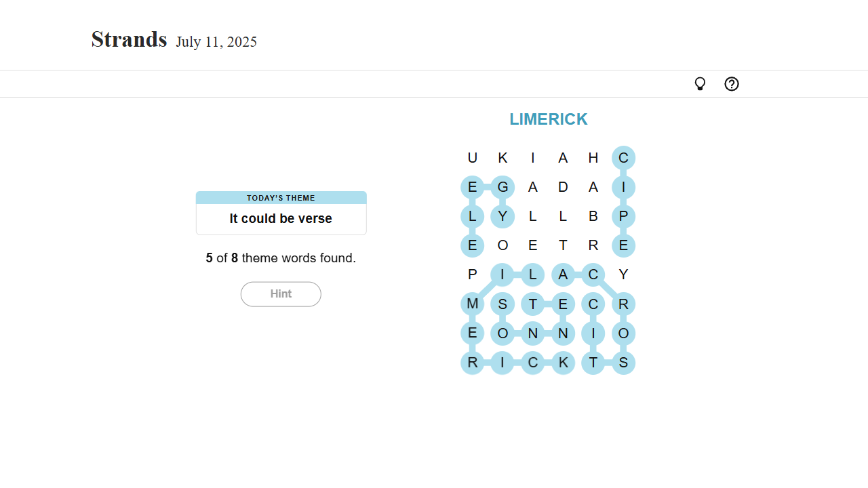Select the unhighlighted letter T
The image size is (868, 488).
coord(563,245)
